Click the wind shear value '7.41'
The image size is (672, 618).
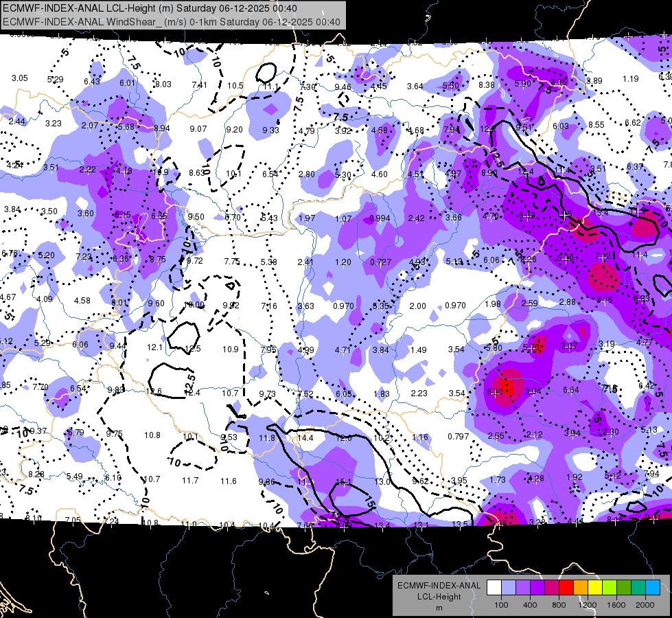[x=199, y=85]
